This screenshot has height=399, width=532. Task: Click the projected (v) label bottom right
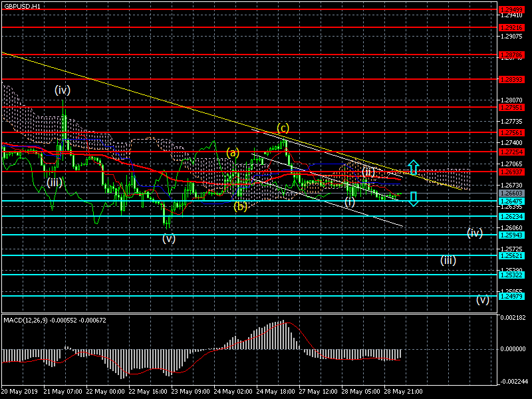pos(482,299)
